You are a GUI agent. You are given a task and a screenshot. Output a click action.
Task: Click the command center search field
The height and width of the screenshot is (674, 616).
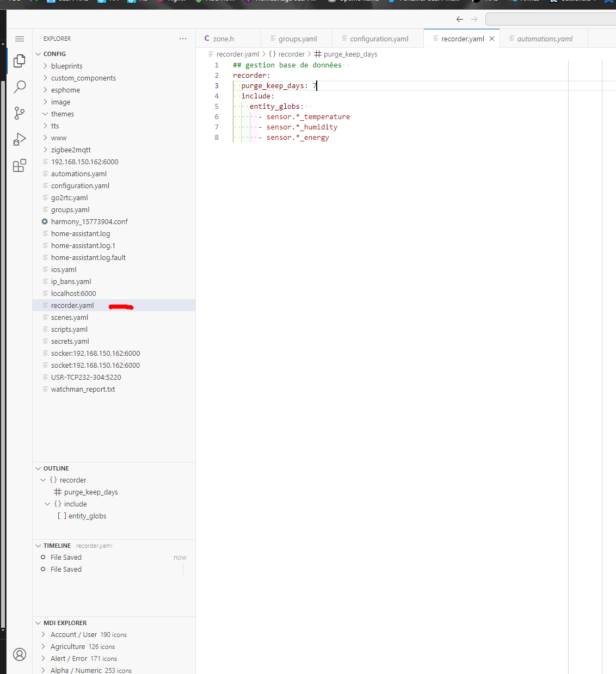click(550, 19)
